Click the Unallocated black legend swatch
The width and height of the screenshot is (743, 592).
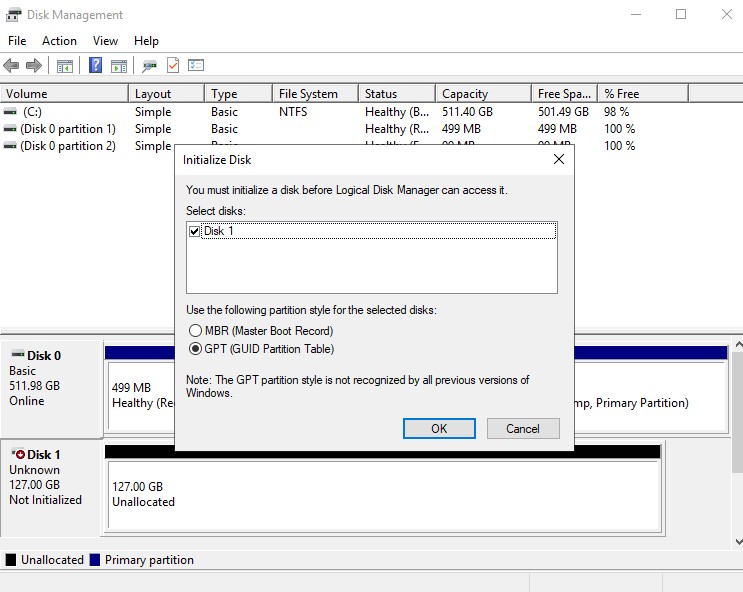pyautogui.click(x=10, y=560)
